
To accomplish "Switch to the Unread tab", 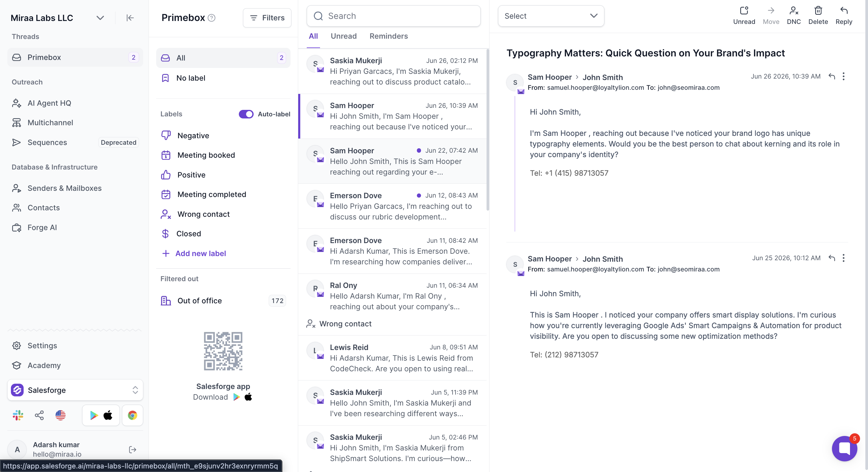I will tap(343, 36).
